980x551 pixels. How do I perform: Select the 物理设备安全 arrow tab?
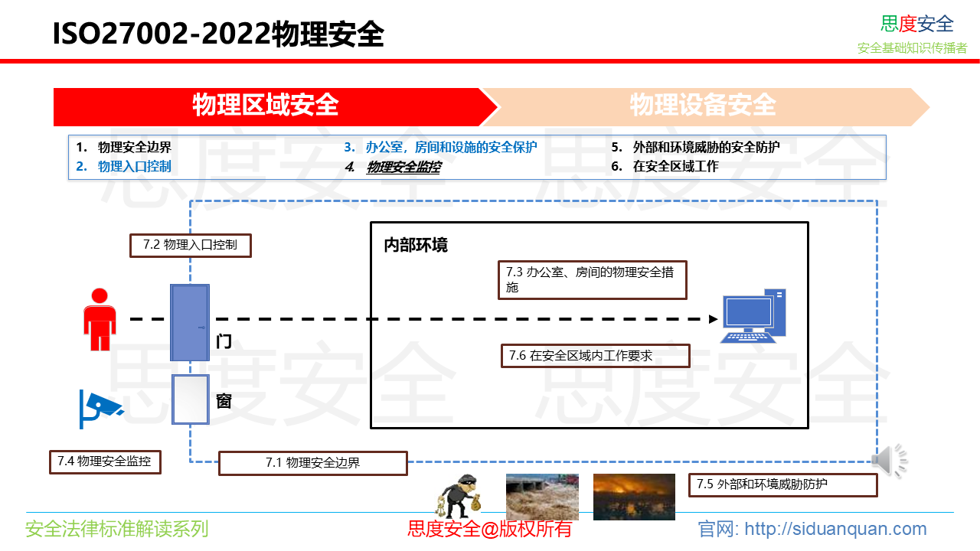[702, 106]
